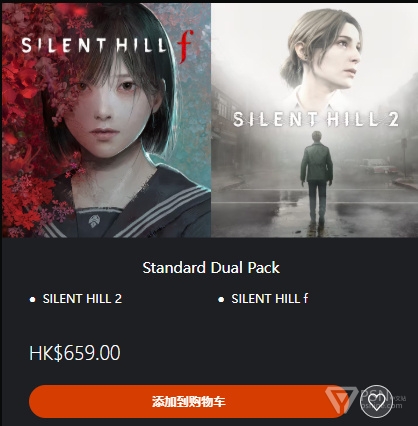Click the man walking in the fog

[x=317, y=178]
